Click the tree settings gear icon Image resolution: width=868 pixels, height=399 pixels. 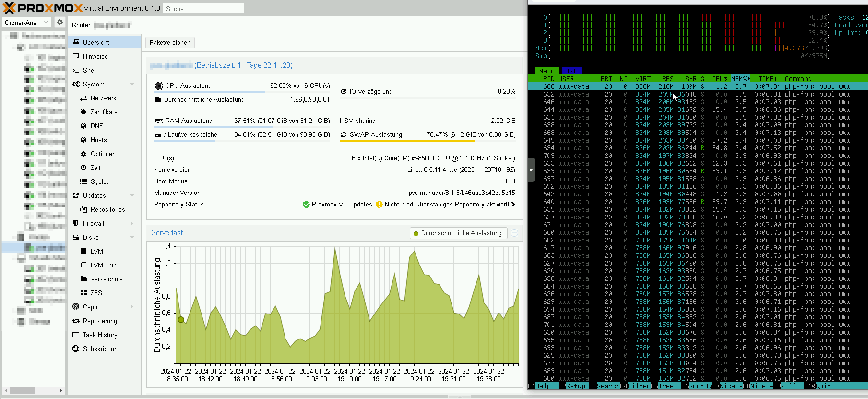[59, 22]
